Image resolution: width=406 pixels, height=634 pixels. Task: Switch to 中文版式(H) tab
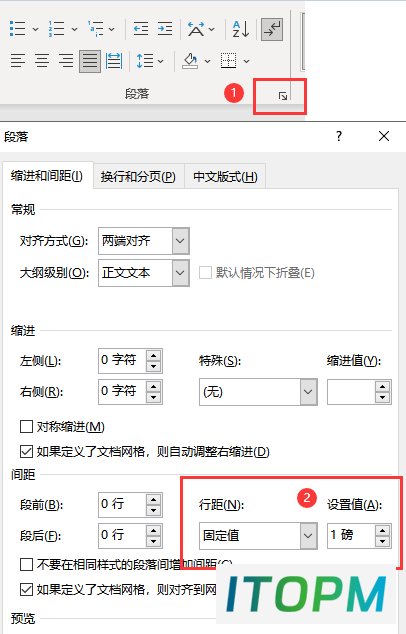pyautogui.click(x=225, y=177)
